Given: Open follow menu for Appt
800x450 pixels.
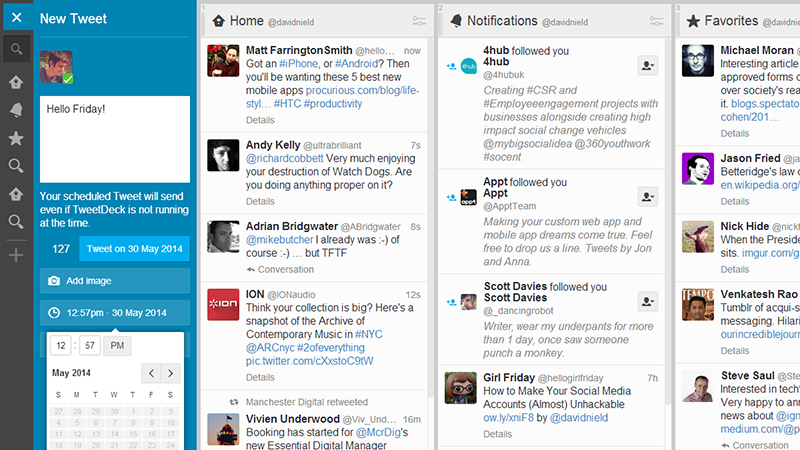Looking at the screenshot, I should [x=647, y=196].
